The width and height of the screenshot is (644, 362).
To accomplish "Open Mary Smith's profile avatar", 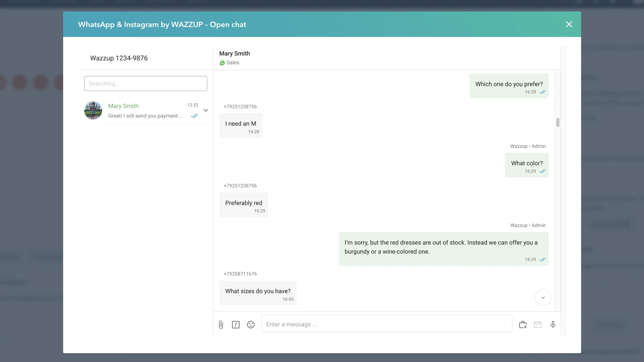I will (x=93, y=110).
